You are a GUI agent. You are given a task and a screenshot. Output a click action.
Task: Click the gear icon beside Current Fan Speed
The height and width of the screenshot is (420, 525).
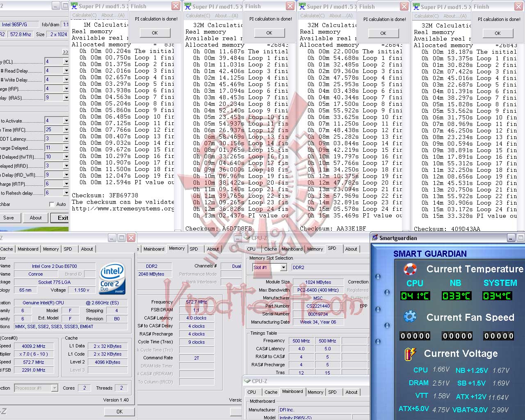(410, 317)
